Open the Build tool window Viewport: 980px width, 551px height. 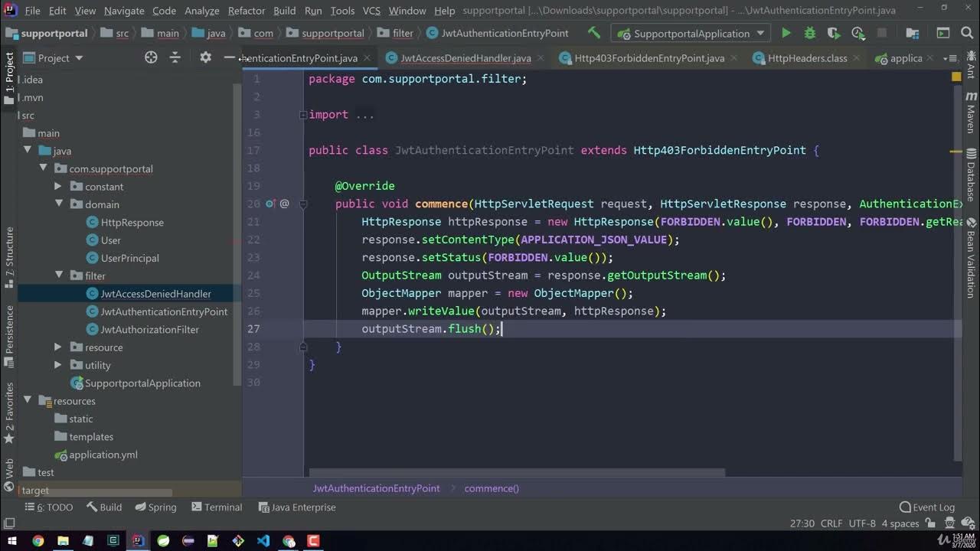pyautogui.click(x=104, y=507)
